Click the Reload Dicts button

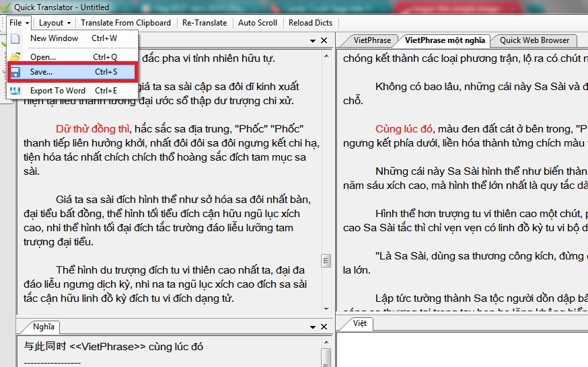(x=310, y=22)
